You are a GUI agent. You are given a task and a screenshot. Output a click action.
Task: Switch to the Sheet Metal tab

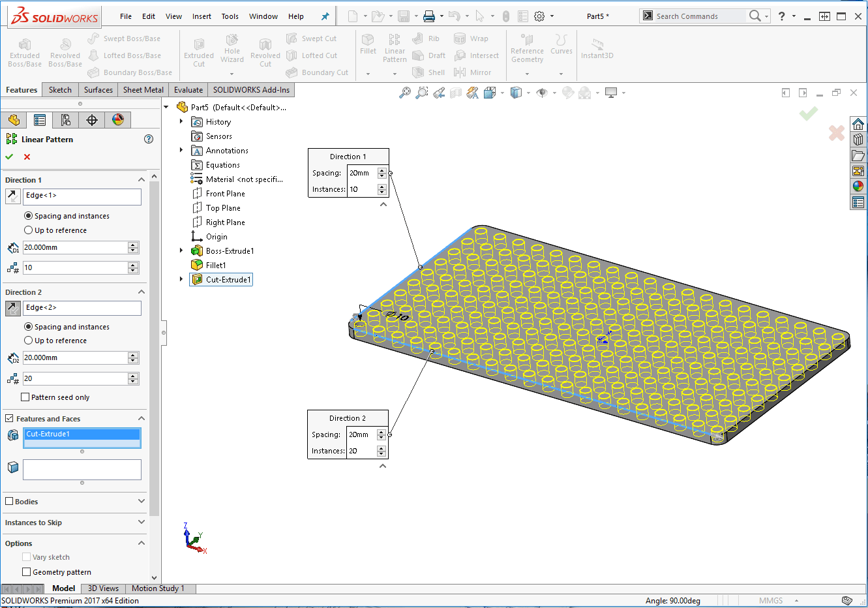pyautogui.click(x=143, y=90)
